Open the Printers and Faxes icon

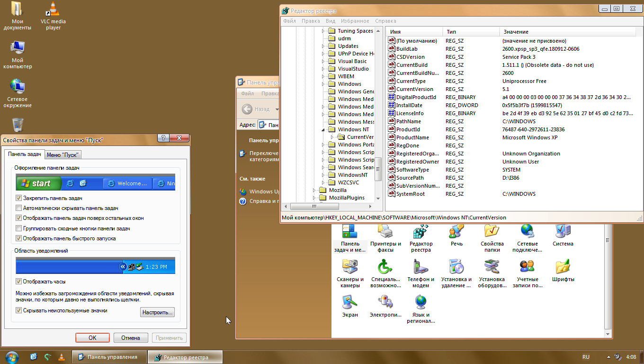pos(385,238)
